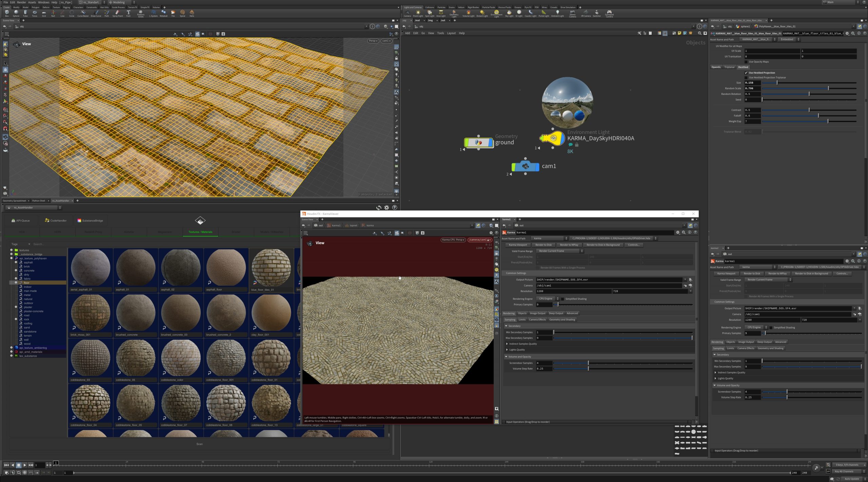
Task: Open the Render Current Frame dropdown
Action: pyautogui.click(x=559, y=251)
